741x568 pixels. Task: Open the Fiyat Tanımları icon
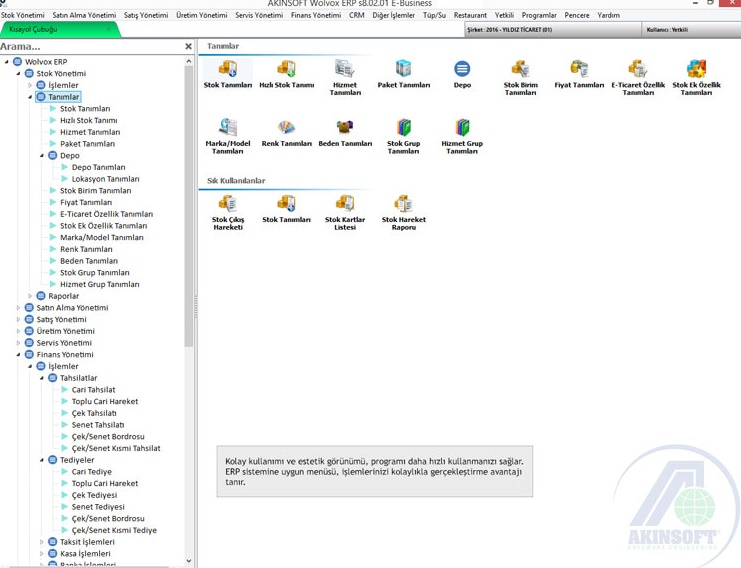pyautogui.click(x=579, y=75)
